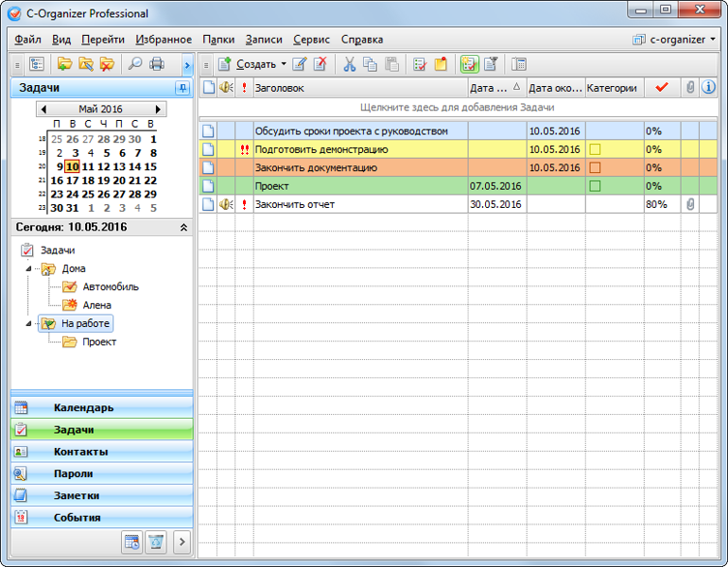Click the Print icon in toolbar
Image resolution: width=728 pixels, height=567 pixels.
(x=157, y=64)
